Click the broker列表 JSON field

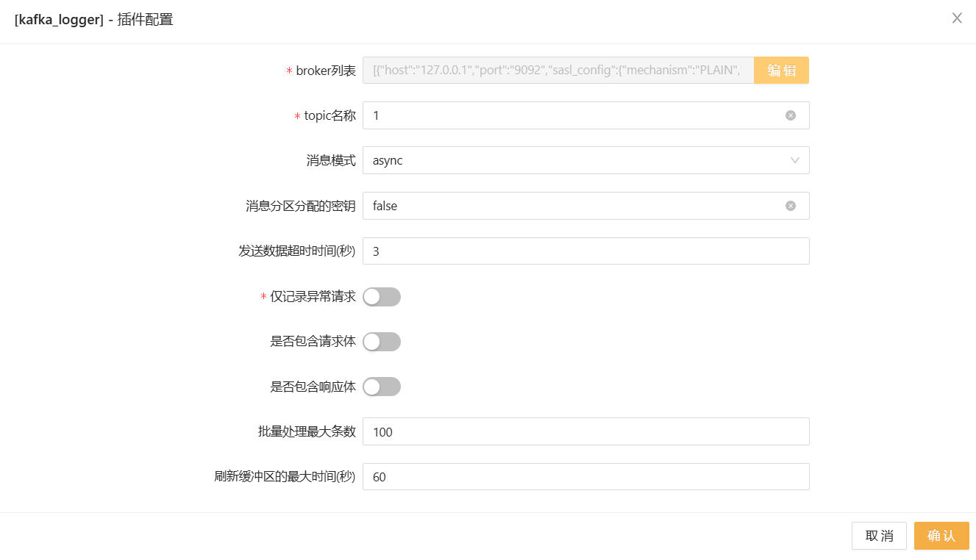(x=558, y=71)
